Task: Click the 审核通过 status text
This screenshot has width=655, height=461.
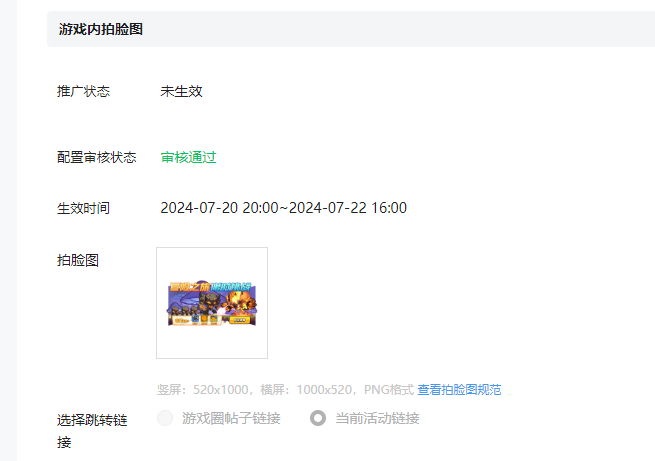Action: [188, 157]
